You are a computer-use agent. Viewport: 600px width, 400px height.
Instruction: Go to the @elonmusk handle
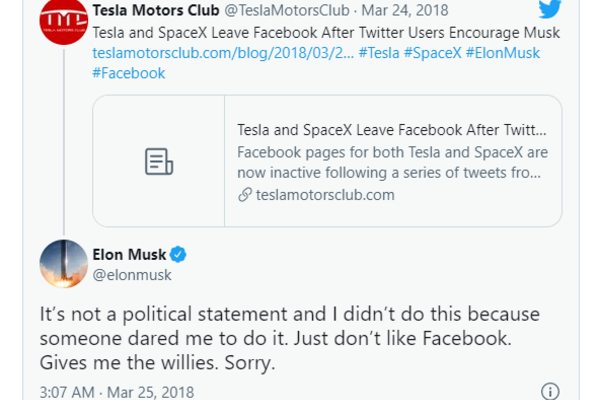click(x=131, y=274)
